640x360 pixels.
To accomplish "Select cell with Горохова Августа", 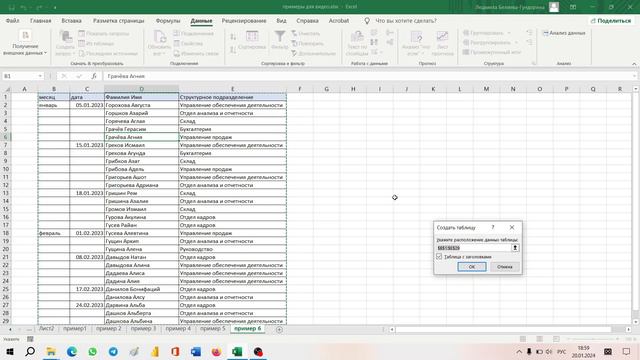I will click(x=141, y=105).
